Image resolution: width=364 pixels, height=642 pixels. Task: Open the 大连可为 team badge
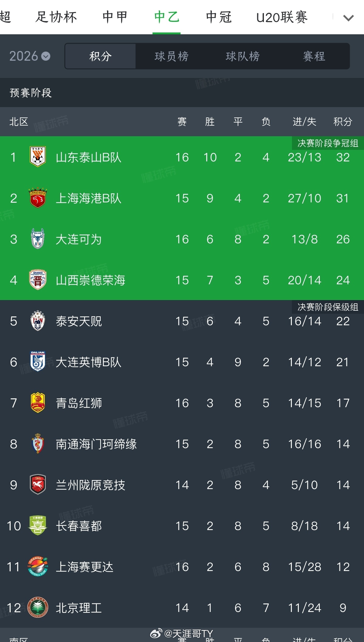(x=38, y=239)
